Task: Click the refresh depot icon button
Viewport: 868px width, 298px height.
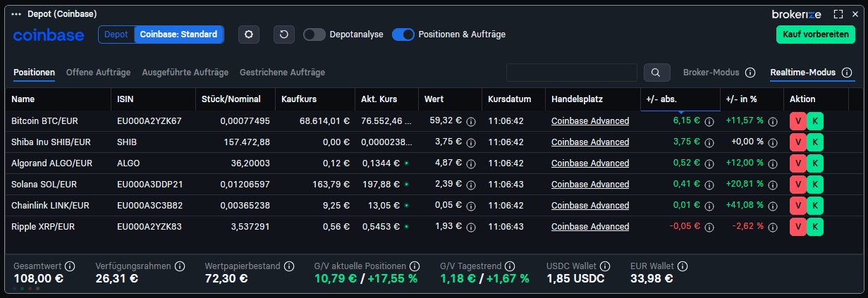Action: (284, 34)
